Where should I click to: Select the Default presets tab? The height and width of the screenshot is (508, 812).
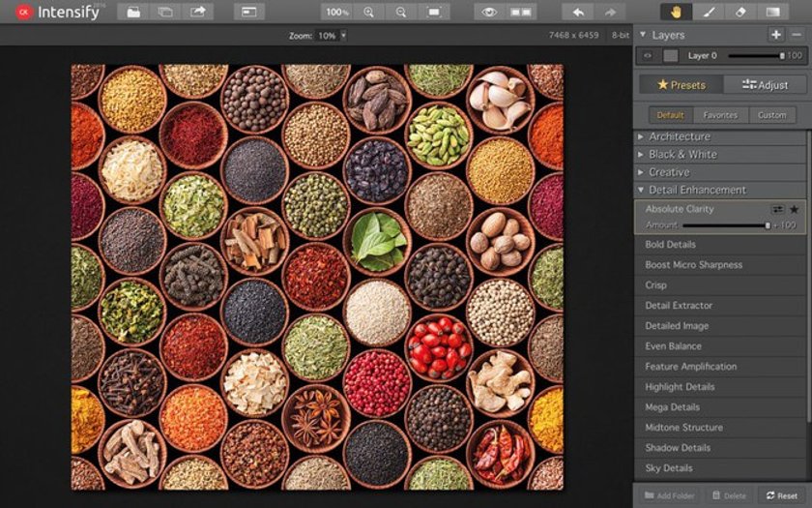pos(670,115)
